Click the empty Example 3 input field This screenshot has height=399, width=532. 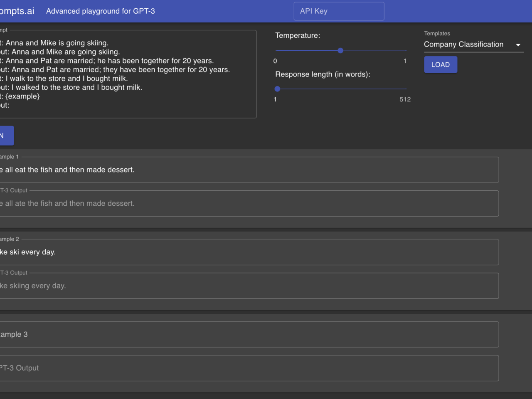[249, 334]
